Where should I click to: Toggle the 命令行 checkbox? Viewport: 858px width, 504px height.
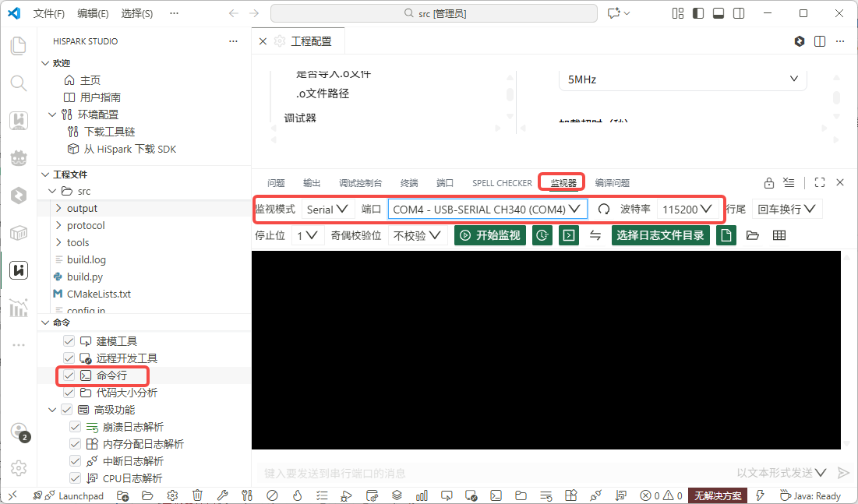pos(69,375)
